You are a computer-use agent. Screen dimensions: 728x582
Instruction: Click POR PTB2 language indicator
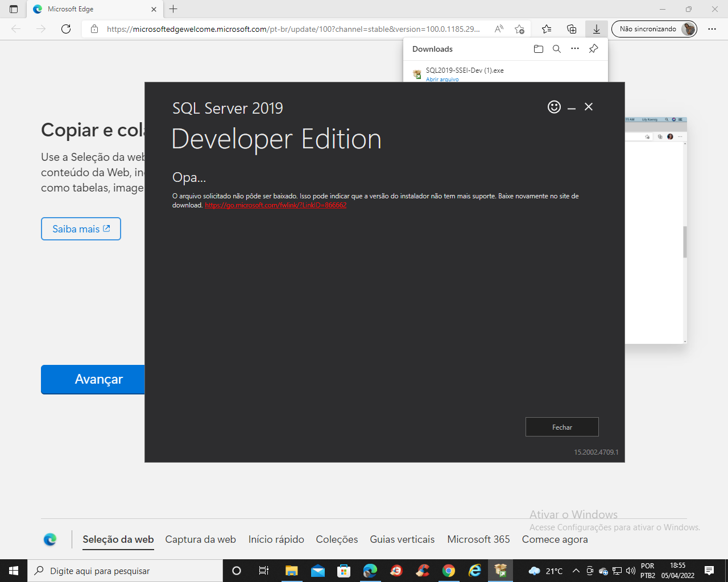647,571
